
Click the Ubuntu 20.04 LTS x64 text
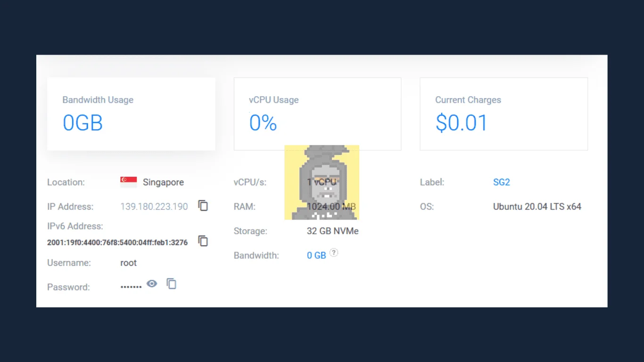(x=537, y=206)
